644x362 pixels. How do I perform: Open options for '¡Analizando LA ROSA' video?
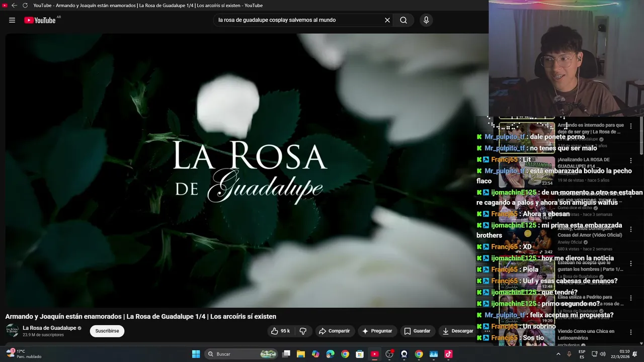(x=631, y=160)
